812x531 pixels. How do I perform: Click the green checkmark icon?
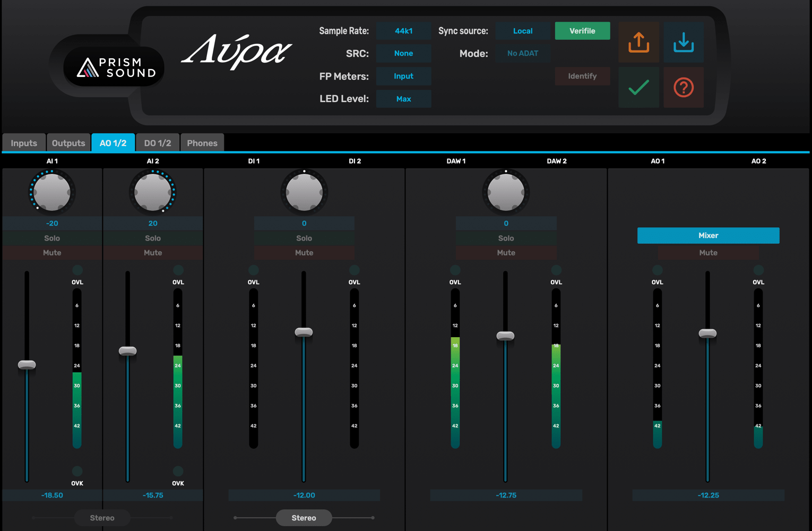639,87
